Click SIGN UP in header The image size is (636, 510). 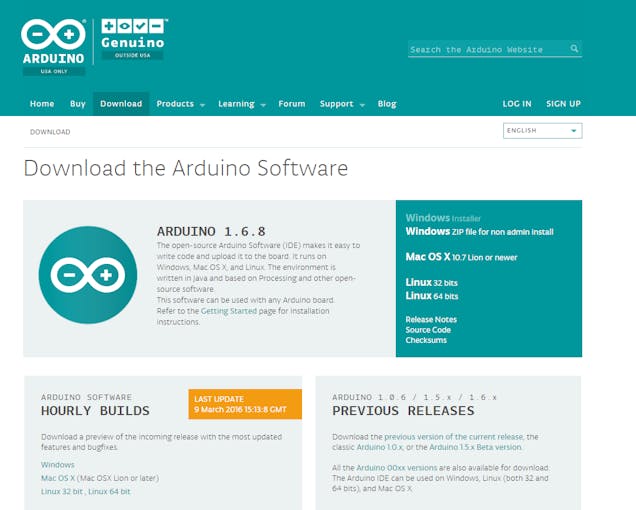pyautogui.click(x=563, y=104)
